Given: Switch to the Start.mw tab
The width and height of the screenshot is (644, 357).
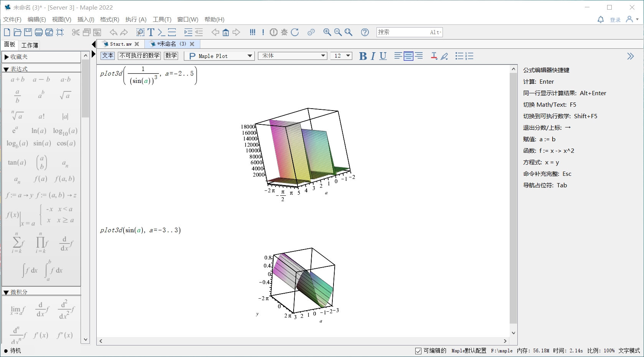Looking at the screenshot, I should pyautogui.click(x=121, y=44).
